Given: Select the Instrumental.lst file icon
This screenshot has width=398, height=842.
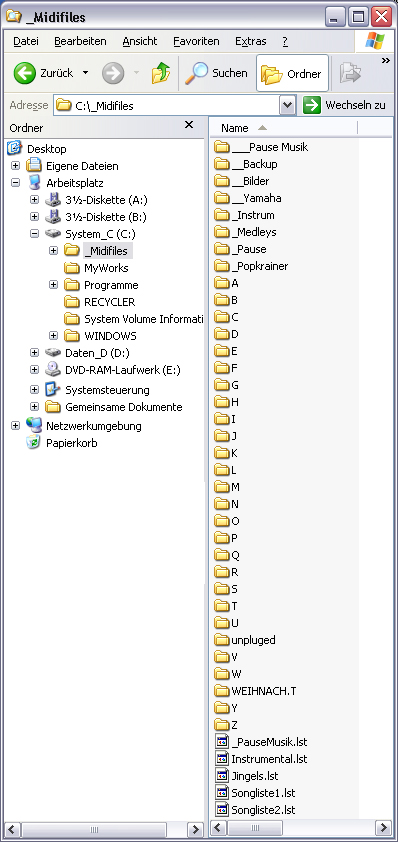Looking at the screenshot, I should click(x=222, y=759).
